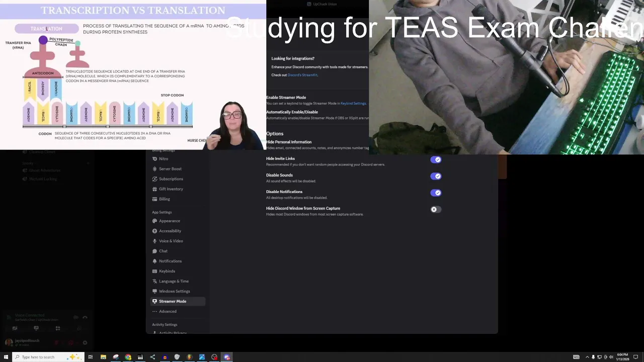
Task: Enable Hide Discord Window from Screen Capture
Action: [436, 209]
